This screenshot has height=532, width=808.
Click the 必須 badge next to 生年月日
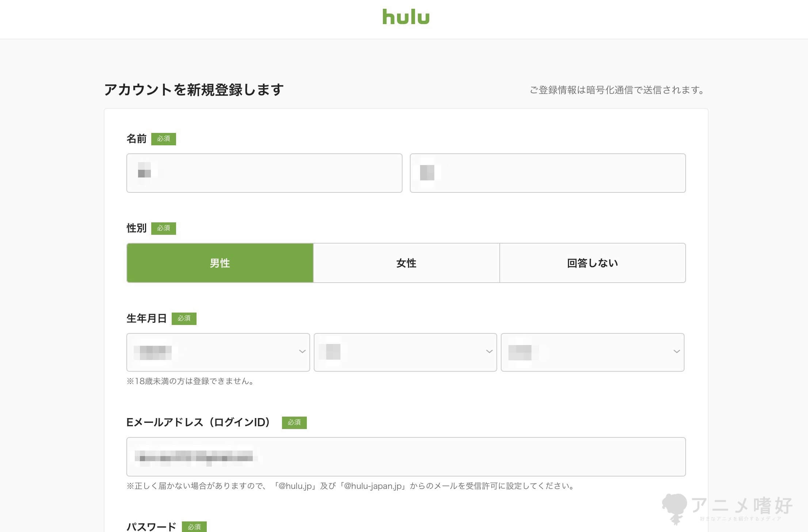[184, 318]
